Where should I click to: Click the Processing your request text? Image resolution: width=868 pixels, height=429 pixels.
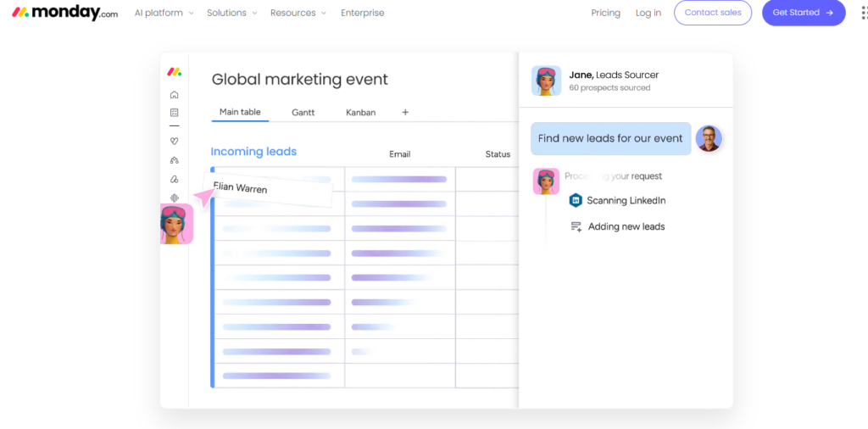(614, 176)
